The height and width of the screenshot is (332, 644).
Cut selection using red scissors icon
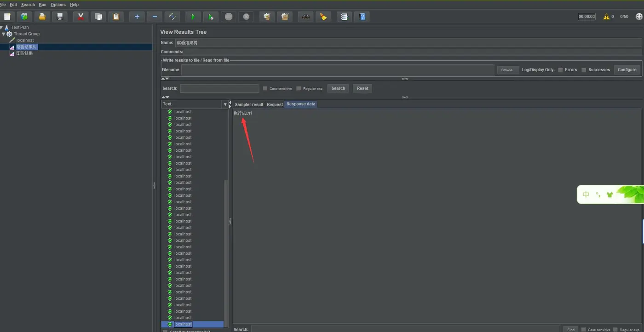click(x=80, y=17)
